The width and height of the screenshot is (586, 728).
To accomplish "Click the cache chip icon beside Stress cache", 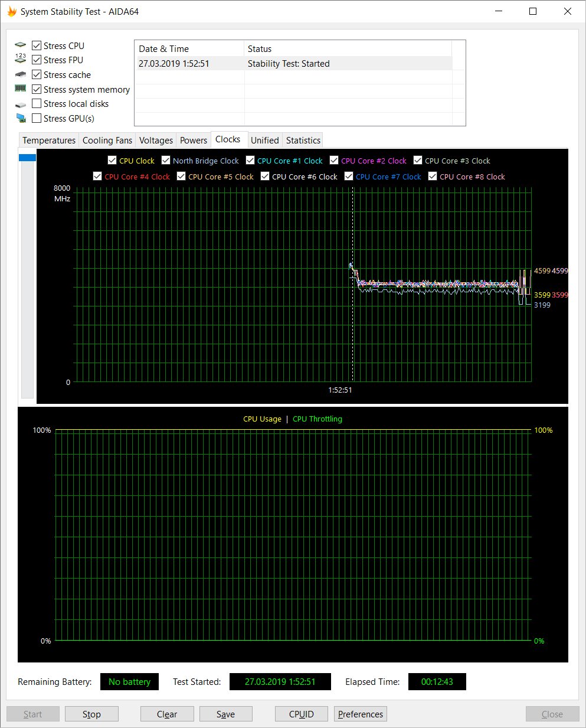I will (21, 74).
